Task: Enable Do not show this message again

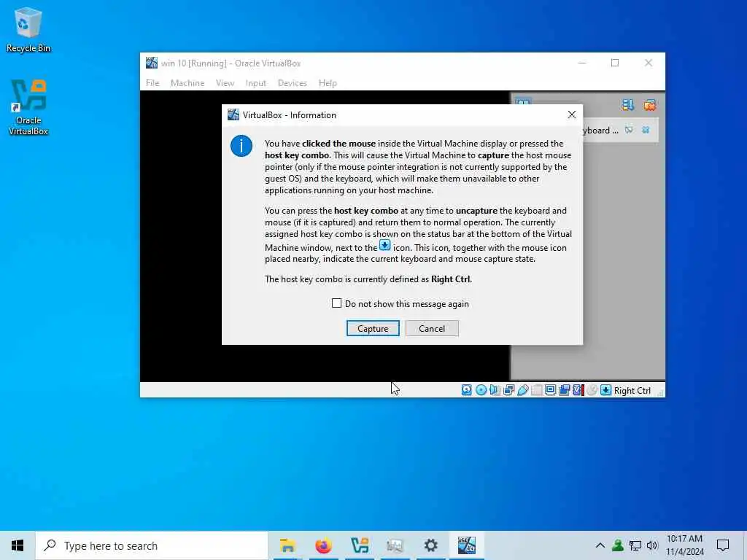Action: pyautogui.click(x=336, y=303)
